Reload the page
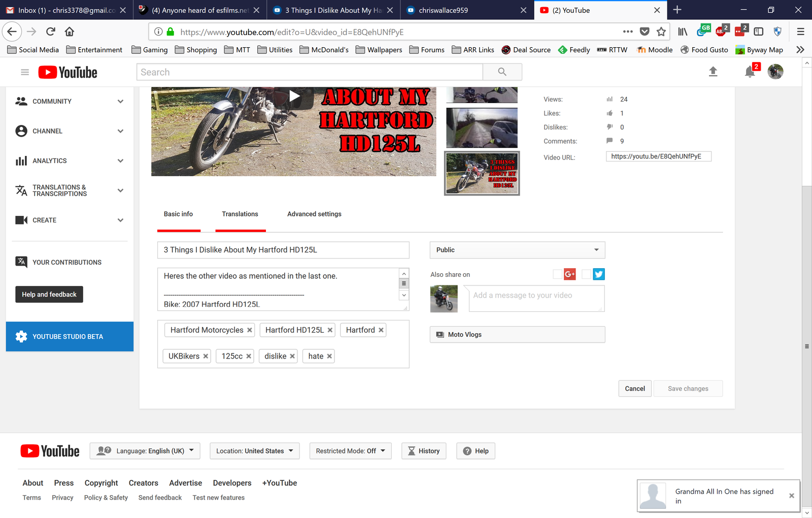The image size is (812, 518). [x=51, y=31]
